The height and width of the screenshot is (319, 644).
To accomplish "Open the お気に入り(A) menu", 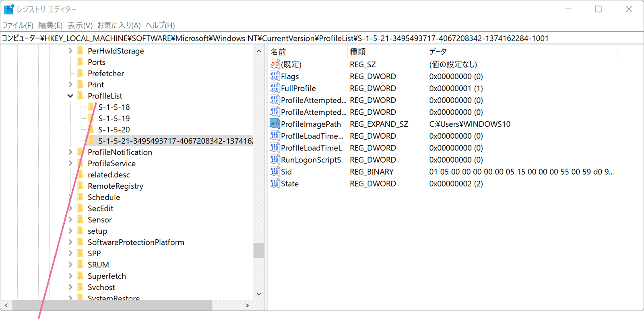I will coord(119,25).
